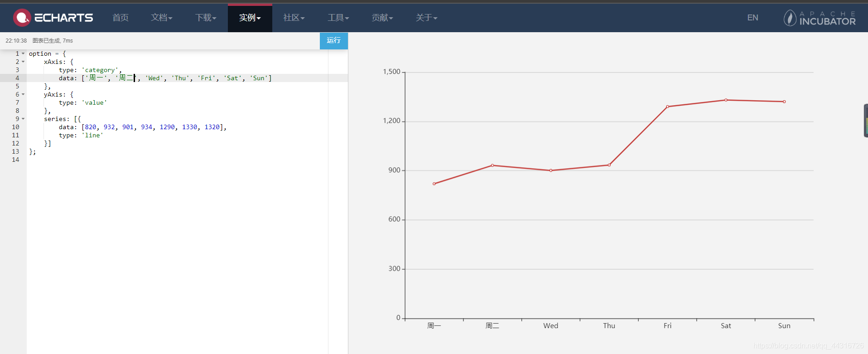Click the 'Wed' string in xAxis data
Viewport: 868px width, 354px height.
pyautogui.click(x=154, y=78)
